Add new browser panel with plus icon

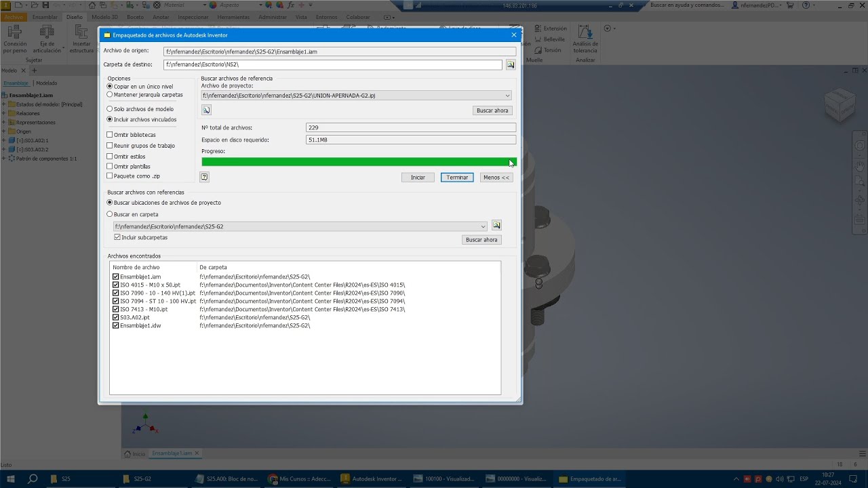pyautogui.click(x=35, y=70)
